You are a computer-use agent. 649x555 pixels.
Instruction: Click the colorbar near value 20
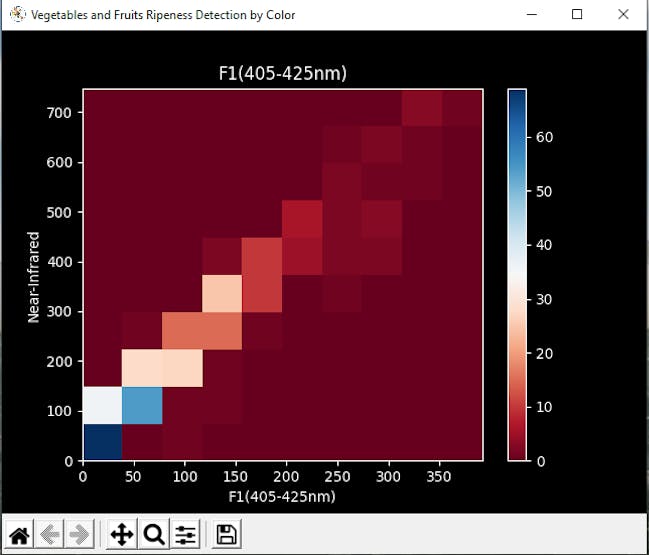[517, 353]
